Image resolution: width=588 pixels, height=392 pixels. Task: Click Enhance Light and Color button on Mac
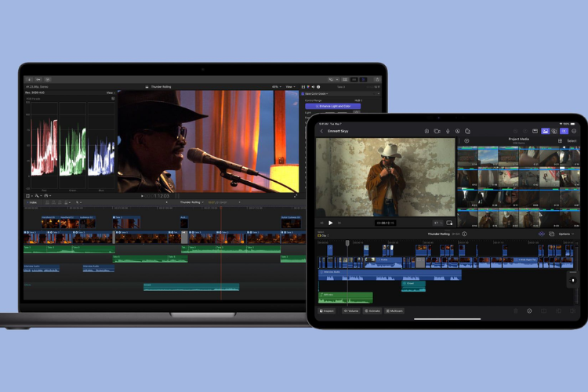332,106
